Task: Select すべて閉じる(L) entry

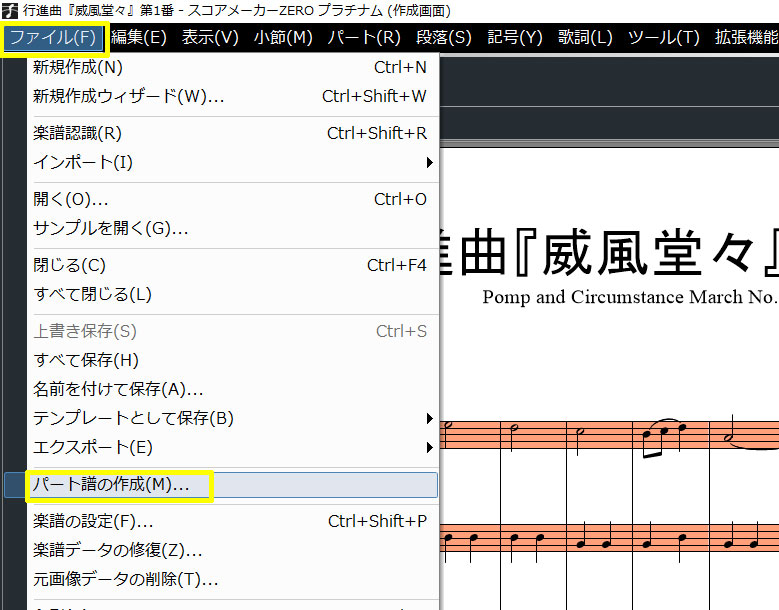Action: pos(233,294)
